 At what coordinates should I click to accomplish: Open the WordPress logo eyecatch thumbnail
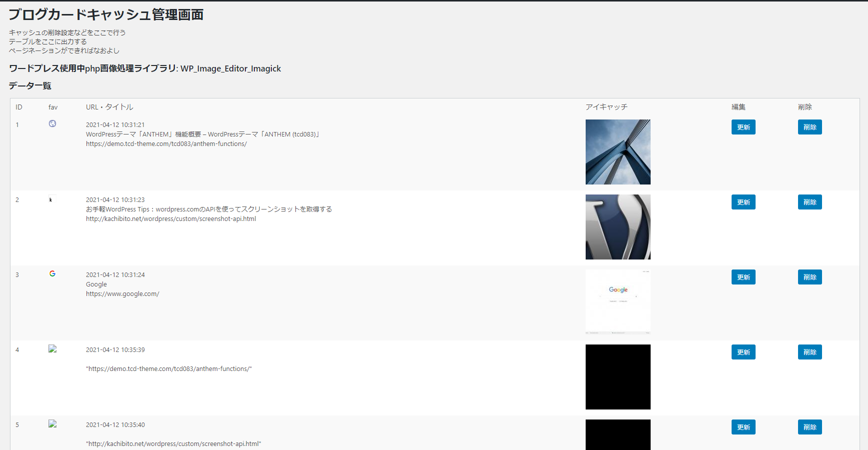coord(618,227)
